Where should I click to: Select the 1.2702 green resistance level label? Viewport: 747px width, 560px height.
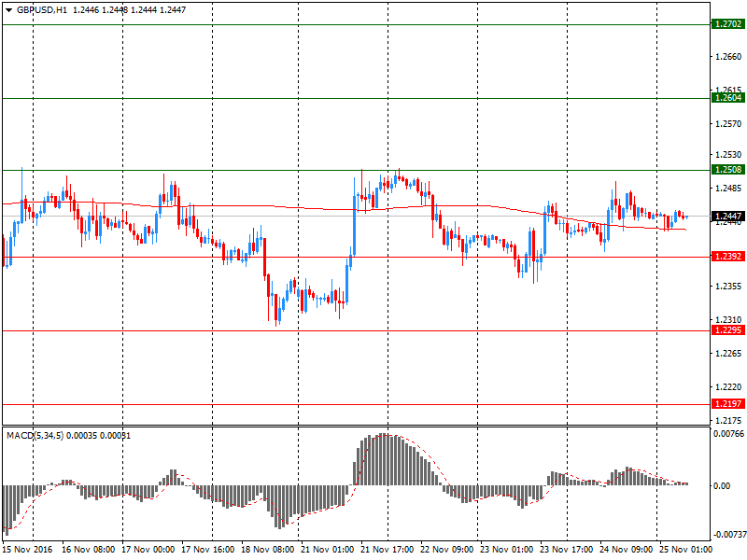tap(728, 24)
